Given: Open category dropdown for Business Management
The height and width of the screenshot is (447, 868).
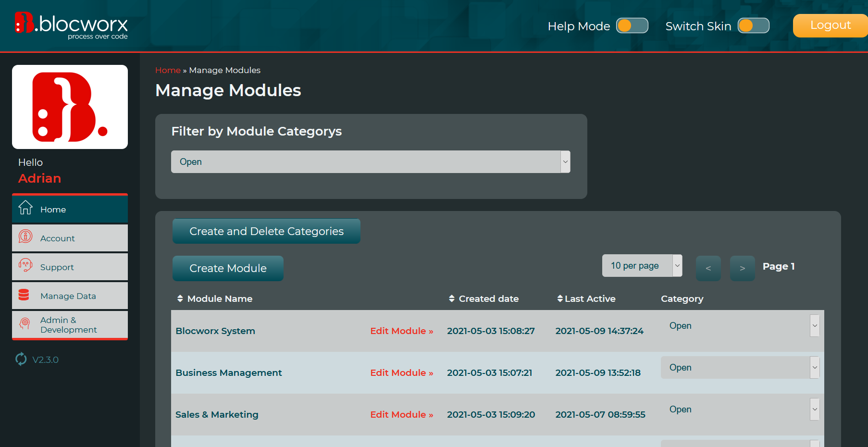Looking at the screenshot, I should tap(740, 367).
